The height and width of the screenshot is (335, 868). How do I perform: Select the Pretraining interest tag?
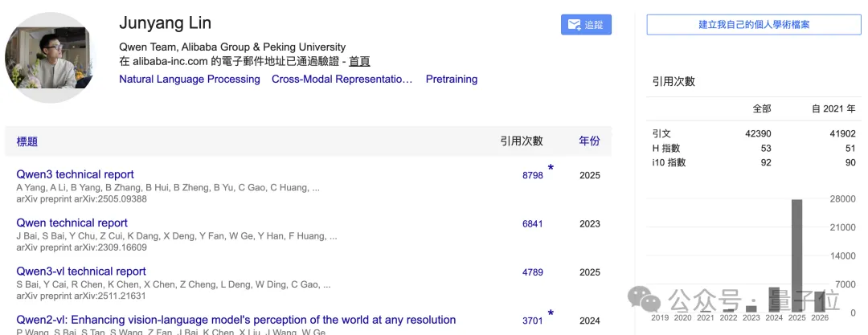point(451,80)
